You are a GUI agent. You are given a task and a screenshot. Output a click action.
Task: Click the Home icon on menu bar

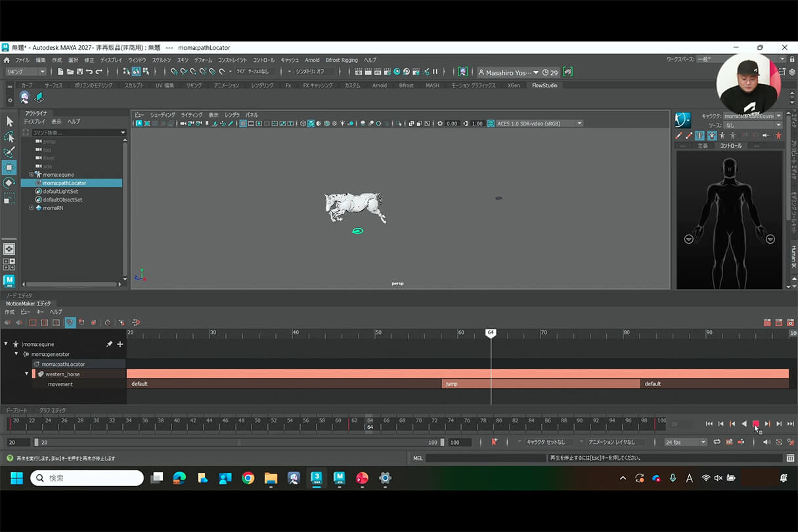pos(7,60)
